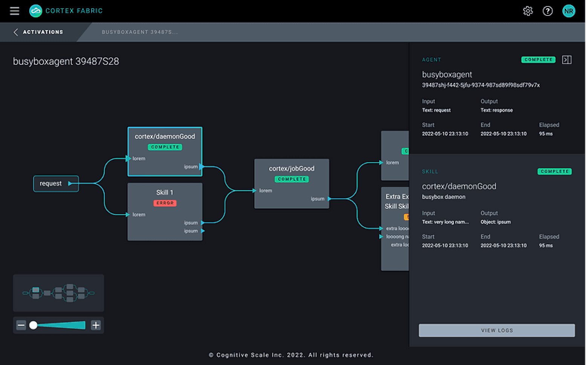Select the Skill 1 node

click(165, 212)
